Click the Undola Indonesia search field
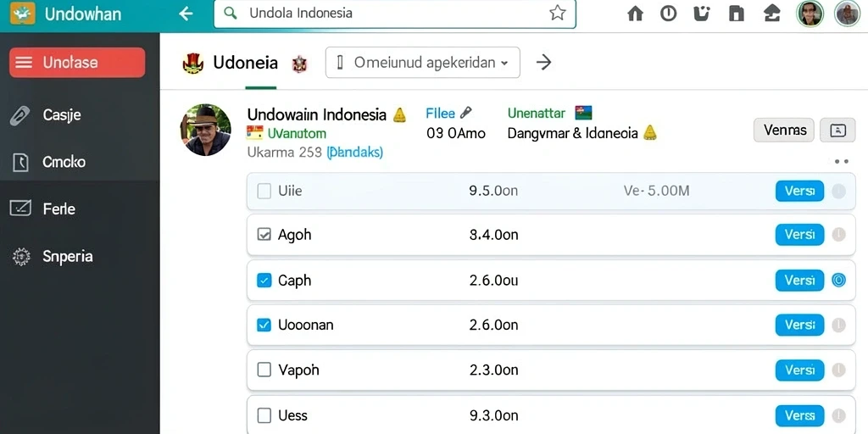This screenshot has width=868, height=434. coord(395,14)
